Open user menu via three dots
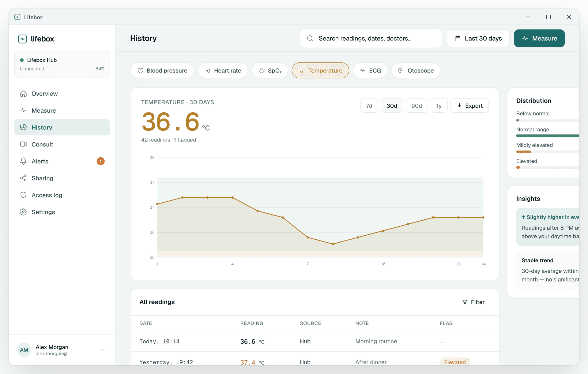The width and height of the screenshot is (588, 374). (x=104, y=350)
